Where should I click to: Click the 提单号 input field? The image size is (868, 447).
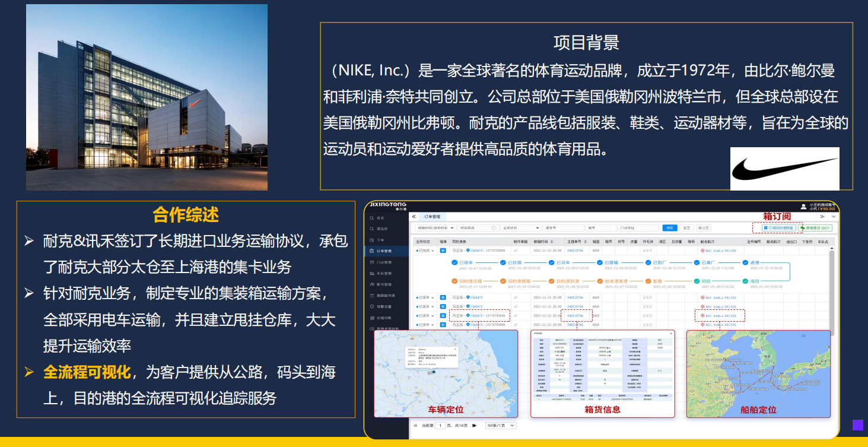(x=564, y=228)
